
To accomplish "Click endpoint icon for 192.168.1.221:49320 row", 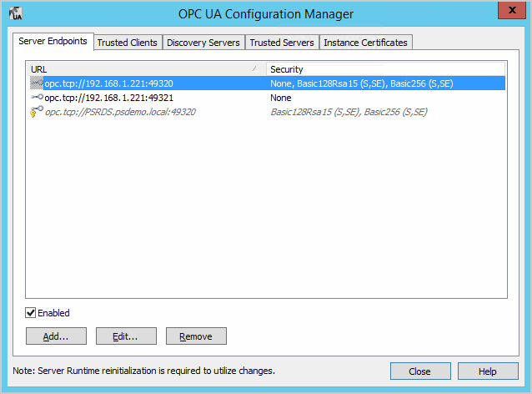I will pos(37,83).
